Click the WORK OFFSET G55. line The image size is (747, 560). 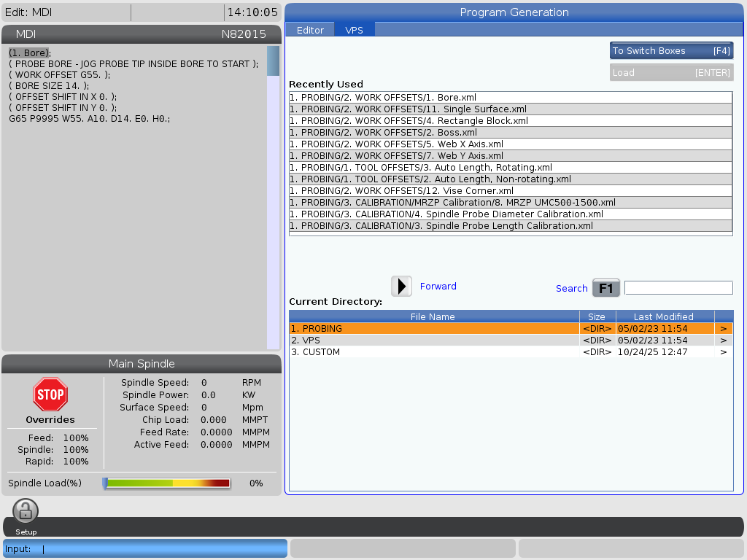60,75
